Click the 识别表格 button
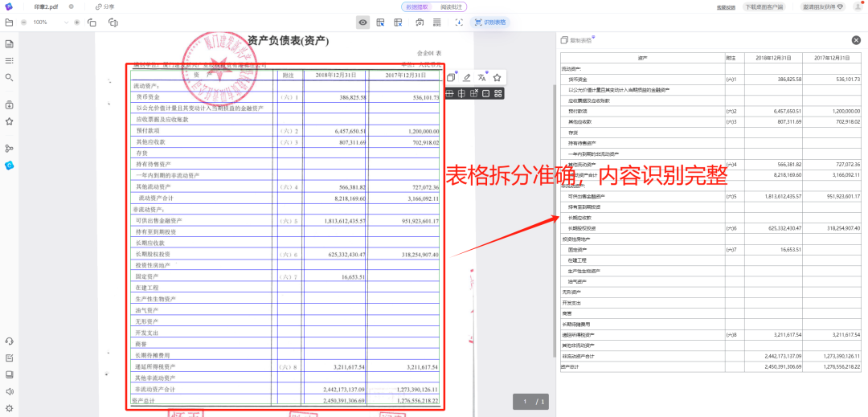The width and height of the screenshot is (868, 417). 490,22
